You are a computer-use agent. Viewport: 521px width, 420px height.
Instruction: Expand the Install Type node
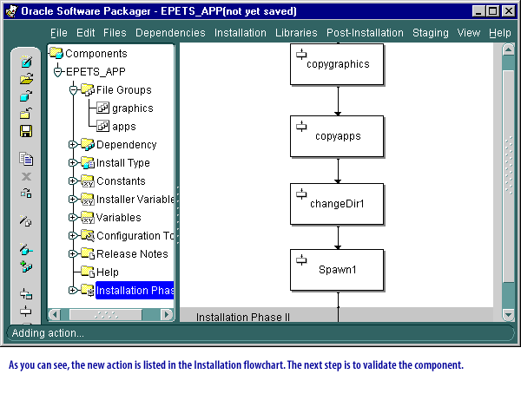[73, 162]
